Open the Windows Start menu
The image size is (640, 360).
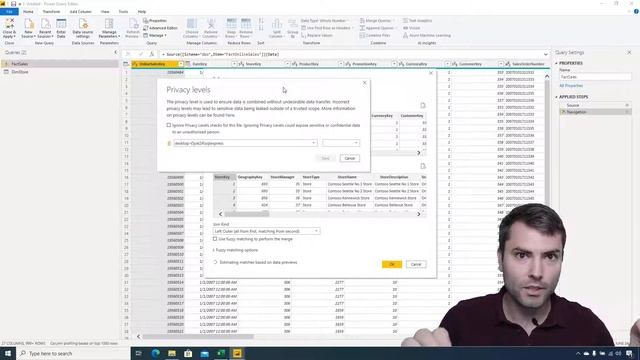click(8, 353)
